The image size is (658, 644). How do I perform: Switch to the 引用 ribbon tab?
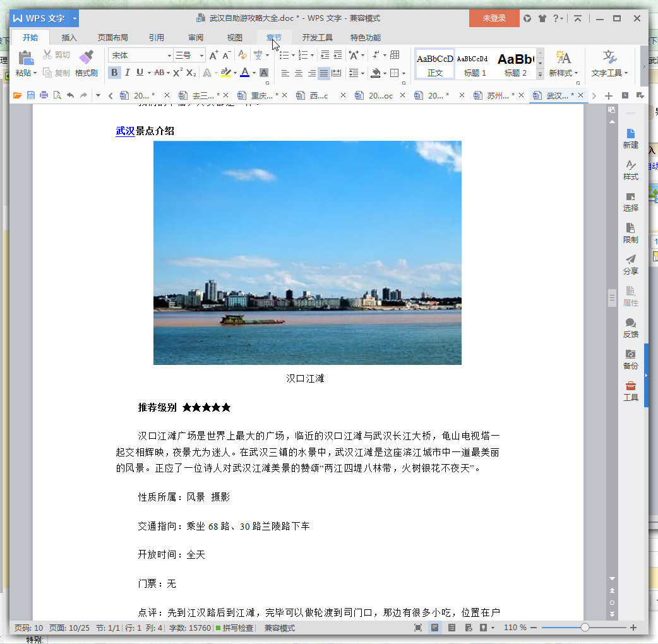[156, 38]
